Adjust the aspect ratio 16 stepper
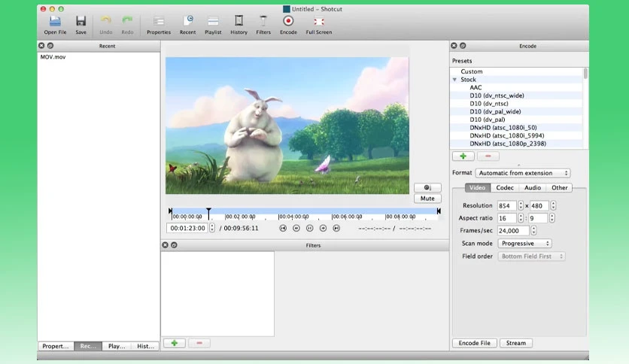The width and height of the screenshot is (629, 364). [521, 218]
